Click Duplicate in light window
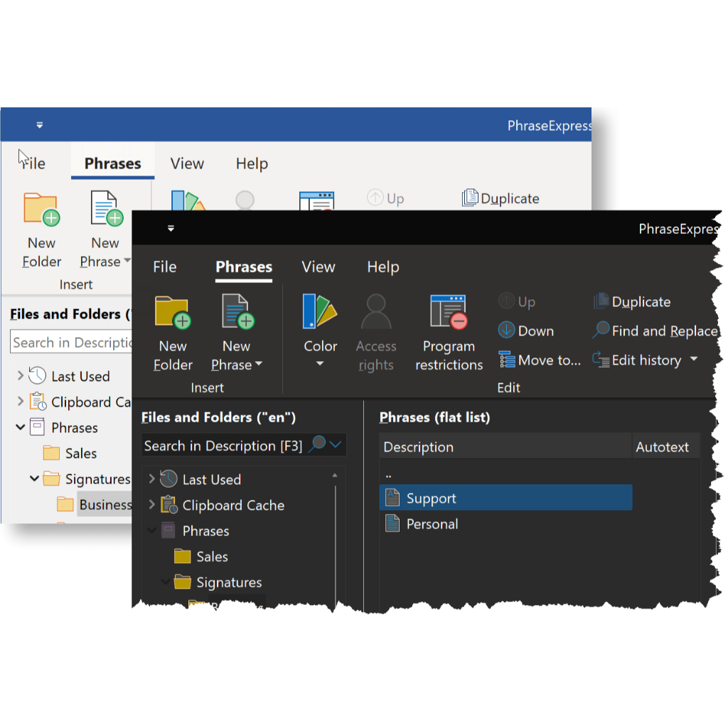Viewport: 728px width, 728px height. (x=500, y=198)
